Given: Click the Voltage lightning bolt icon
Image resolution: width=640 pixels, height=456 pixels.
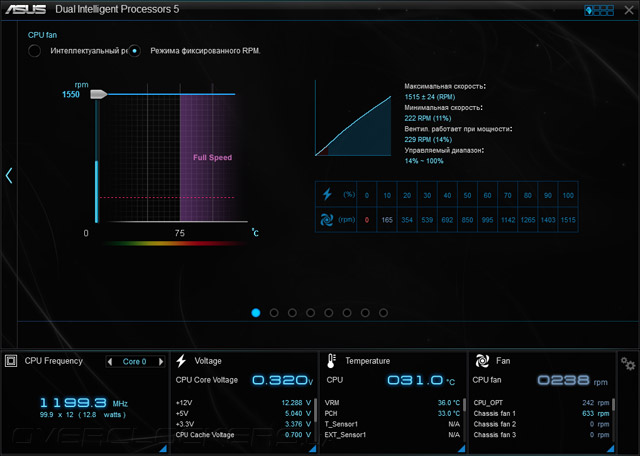Looking at the screenshot, I should [x=181, y=361].
